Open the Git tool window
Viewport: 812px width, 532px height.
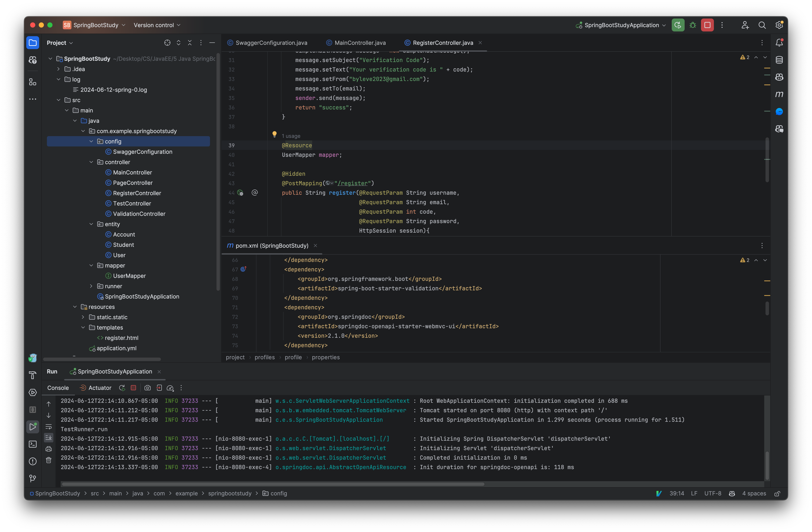pyautogui.click(x=33, y=478)
